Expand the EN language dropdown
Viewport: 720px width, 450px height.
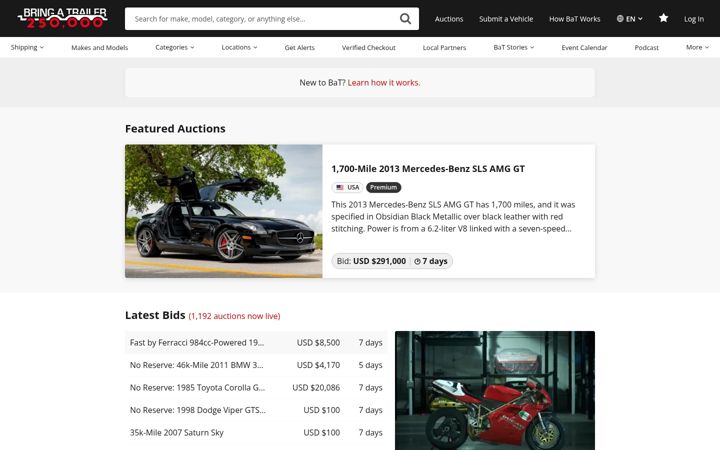pyautogui.click(x=630, y=19)
